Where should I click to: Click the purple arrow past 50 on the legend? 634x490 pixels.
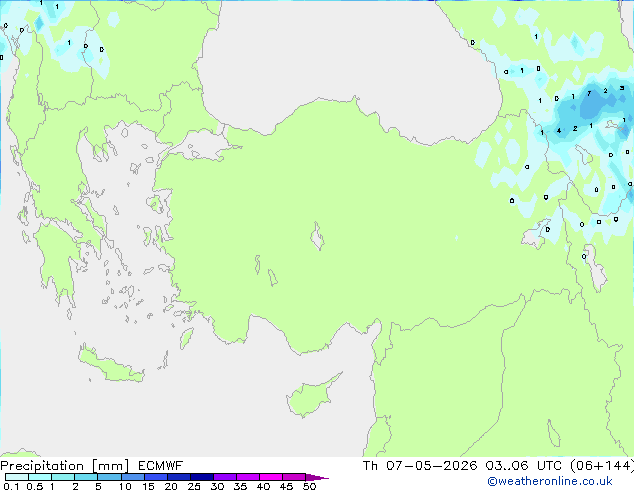click(x=317, y=477)
